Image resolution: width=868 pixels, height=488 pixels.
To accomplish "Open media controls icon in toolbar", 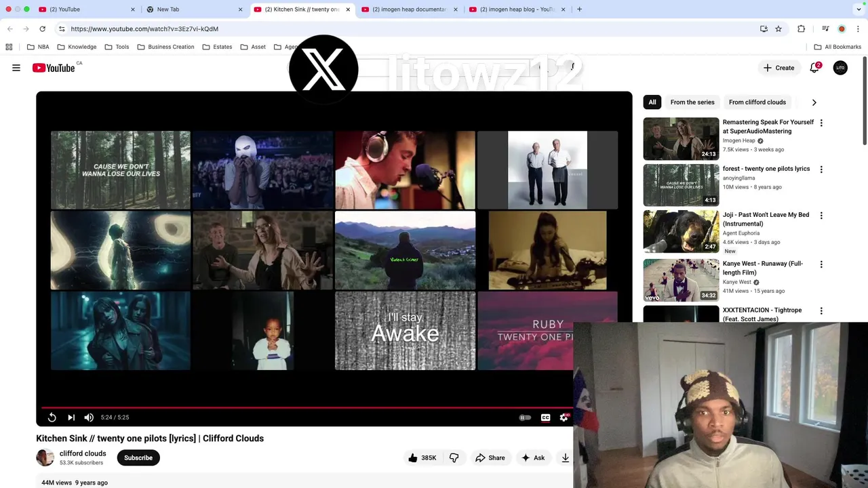I will pos(825,29).
